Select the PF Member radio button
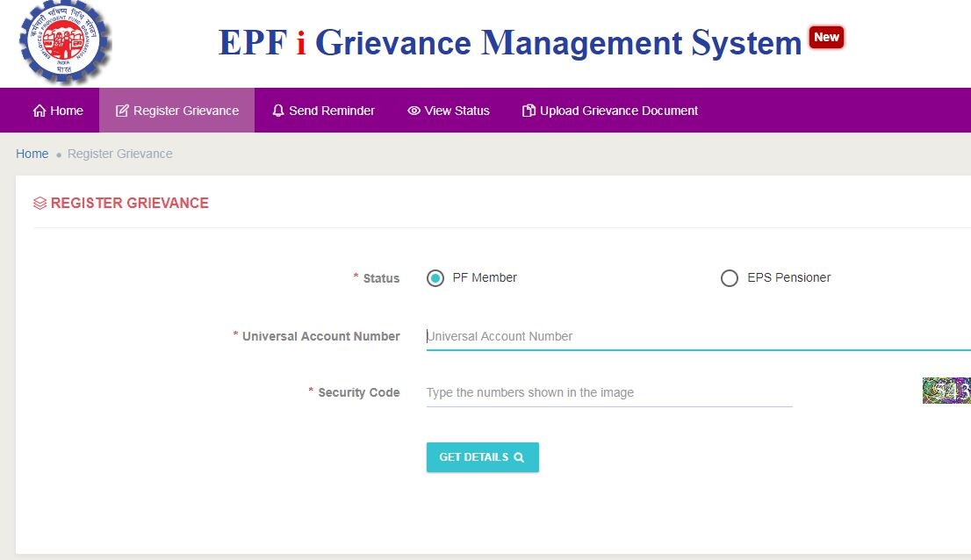 point(435,278)
